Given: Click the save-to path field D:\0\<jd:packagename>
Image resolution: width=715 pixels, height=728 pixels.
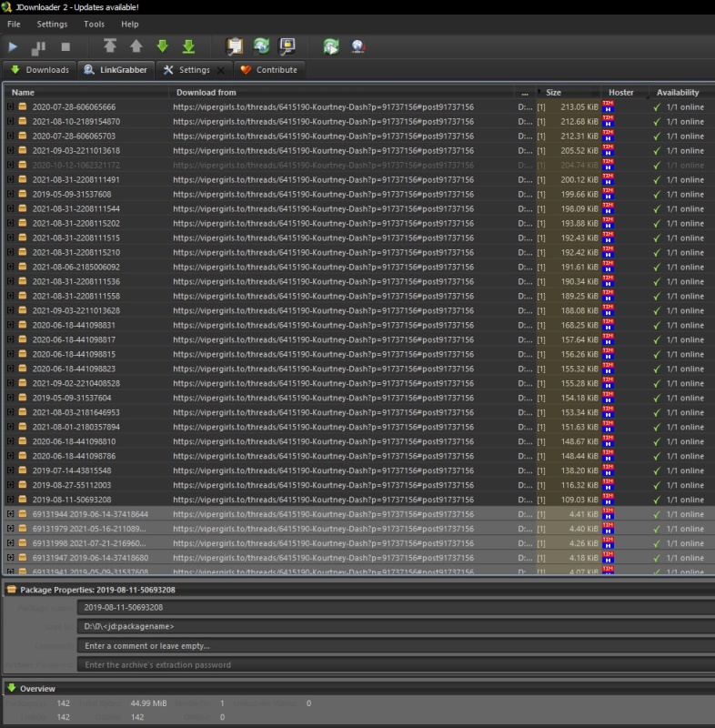Looking at the screenshot, I should [397, 626].
